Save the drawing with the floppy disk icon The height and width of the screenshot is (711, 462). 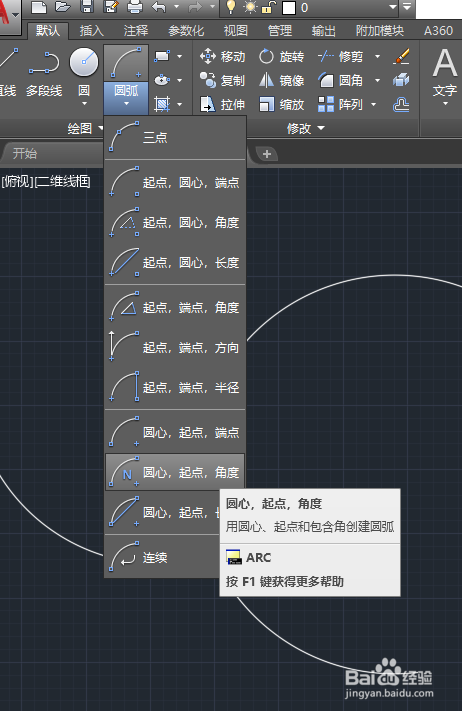(87, 7)
